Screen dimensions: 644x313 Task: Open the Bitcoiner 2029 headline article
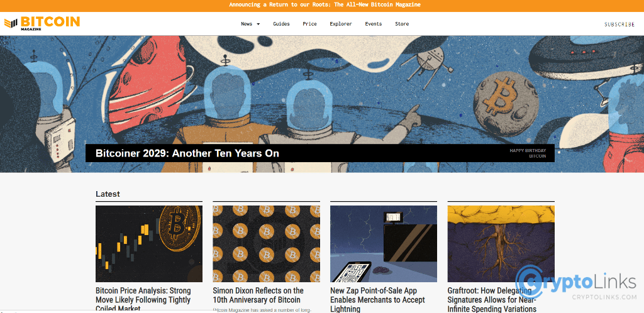pos(187,153)
